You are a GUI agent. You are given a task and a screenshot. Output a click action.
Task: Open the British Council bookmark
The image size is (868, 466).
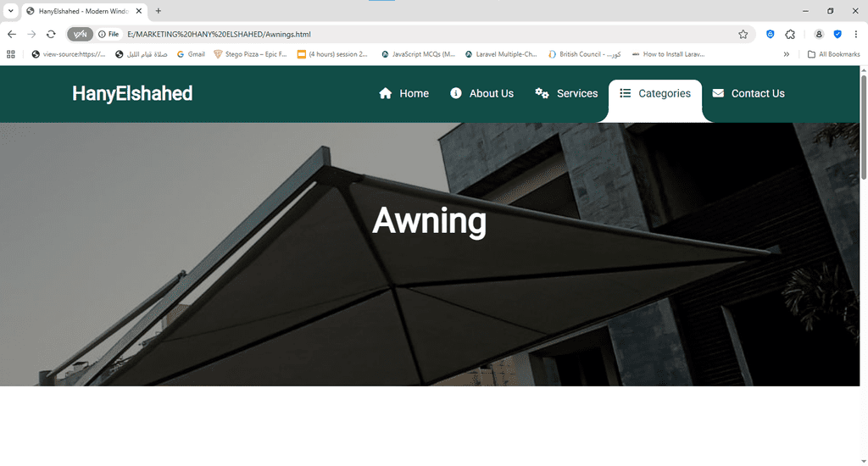pos(585,54)
